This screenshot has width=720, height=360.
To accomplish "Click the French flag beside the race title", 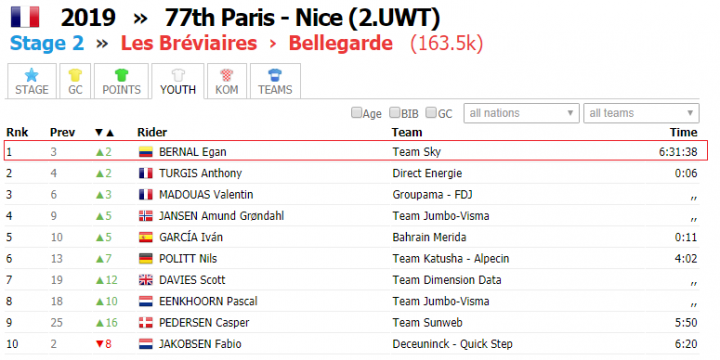I will pyautogui.click(x=25, y=17).
